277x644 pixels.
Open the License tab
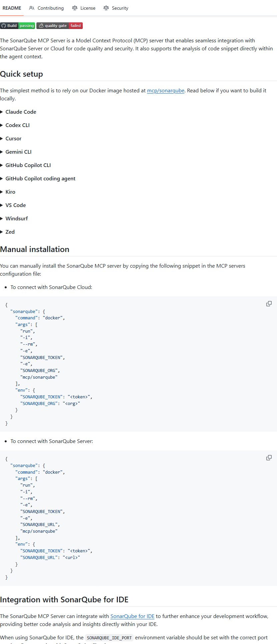click(84, 8)
